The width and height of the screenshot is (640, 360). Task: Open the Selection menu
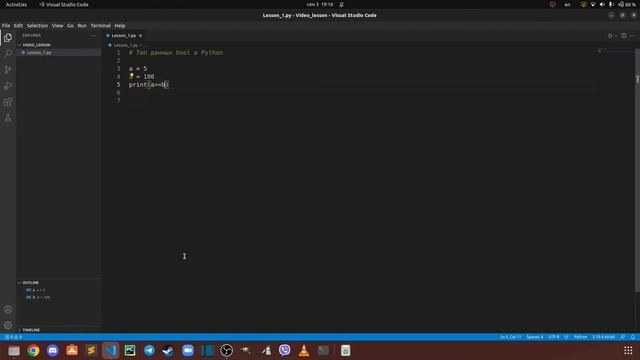(x=37, y=25)
